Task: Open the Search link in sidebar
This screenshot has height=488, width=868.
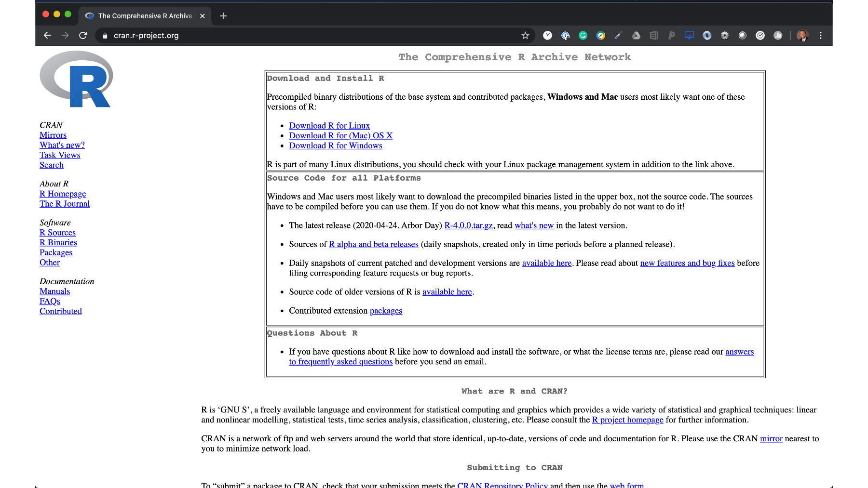Action: click(52, 165)
